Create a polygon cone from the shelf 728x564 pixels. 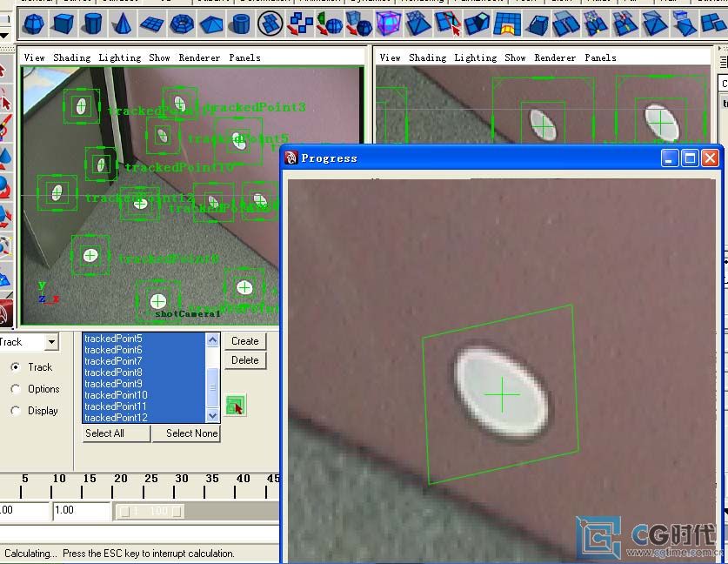tap(122, 23)
